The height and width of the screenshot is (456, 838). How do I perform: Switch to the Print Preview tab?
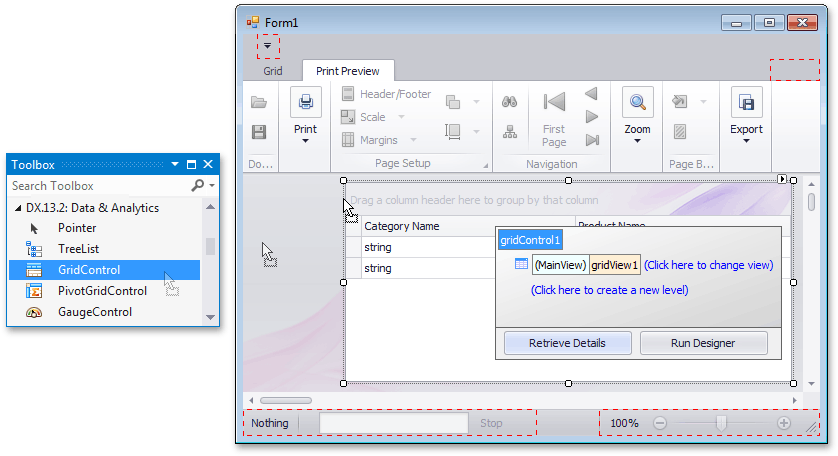tap(348, 71)
